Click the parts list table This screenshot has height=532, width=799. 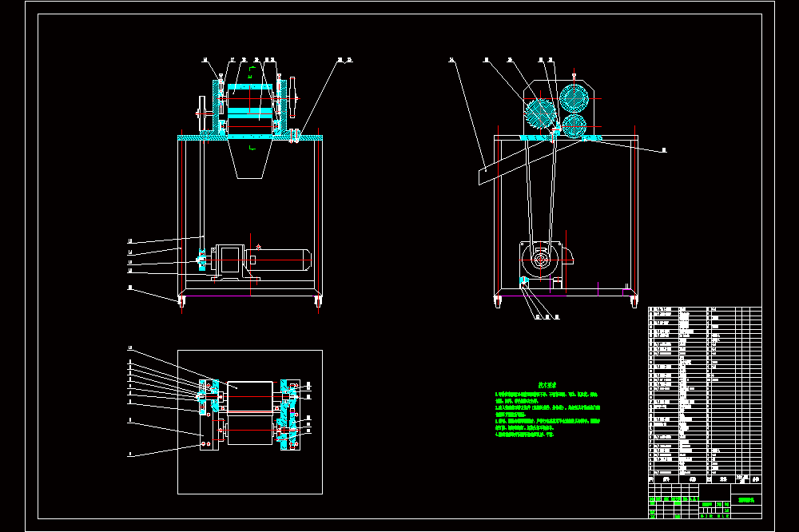pos(705,395)
